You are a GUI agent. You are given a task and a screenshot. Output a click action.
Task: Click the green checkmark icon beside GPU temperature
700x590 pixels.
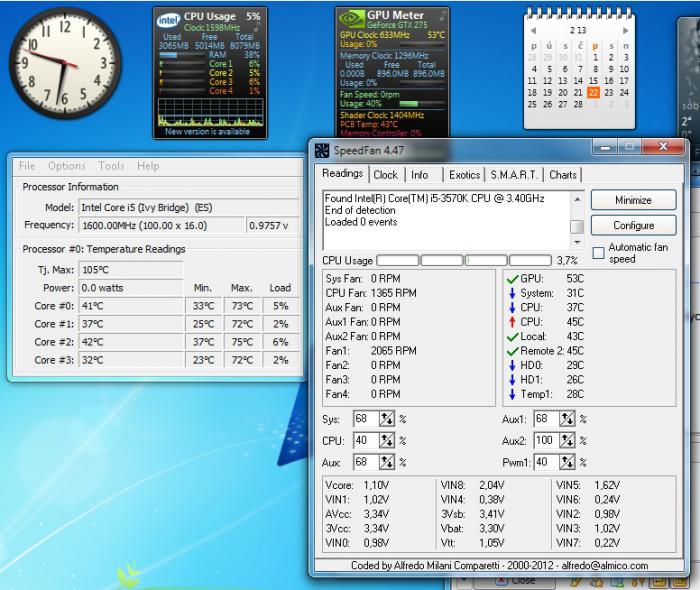pyautogui.click(x=512, y=278)
